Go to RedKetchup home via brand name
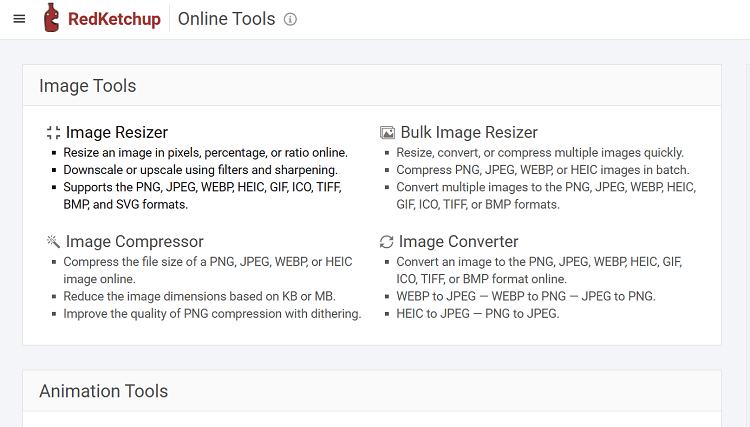 (114, 19)
